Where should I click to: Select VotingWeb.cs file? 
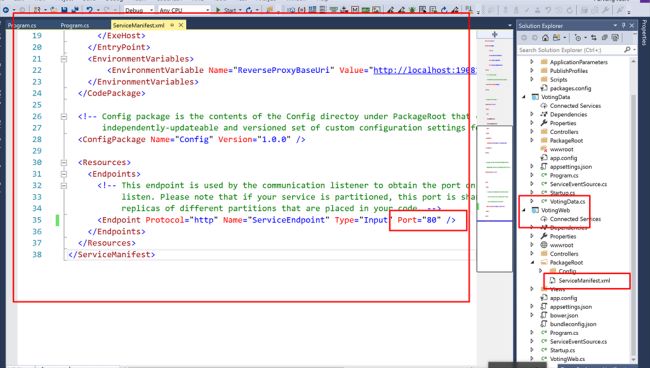pos(567,359)
